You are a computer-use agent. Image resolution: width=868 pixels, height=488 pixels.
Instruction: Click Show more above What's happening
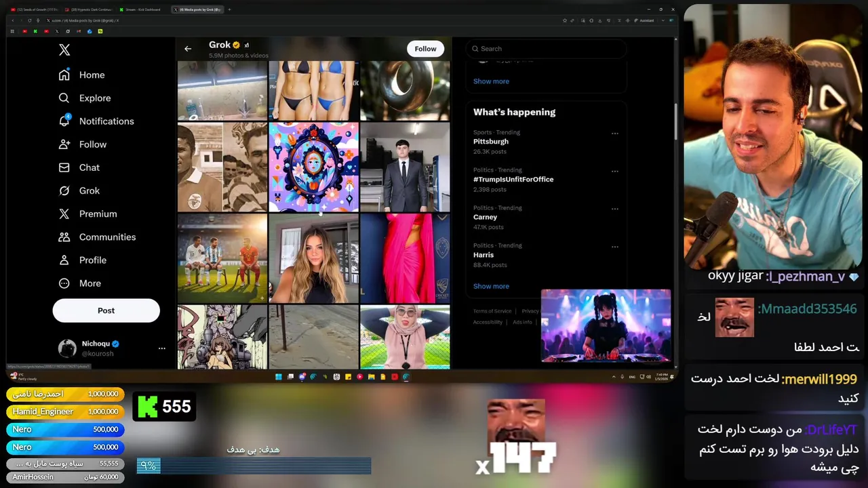click(x=491, y=81)
